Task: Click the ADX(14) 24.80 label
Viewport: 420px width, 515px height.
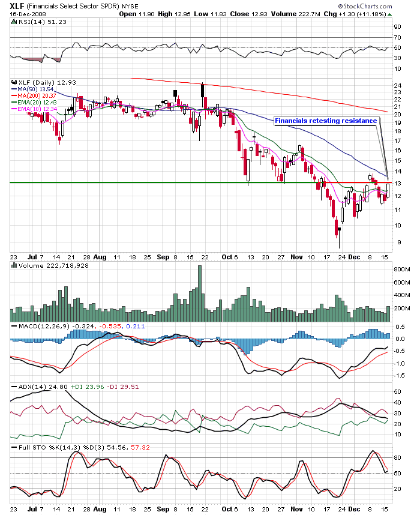Action: 43,387
